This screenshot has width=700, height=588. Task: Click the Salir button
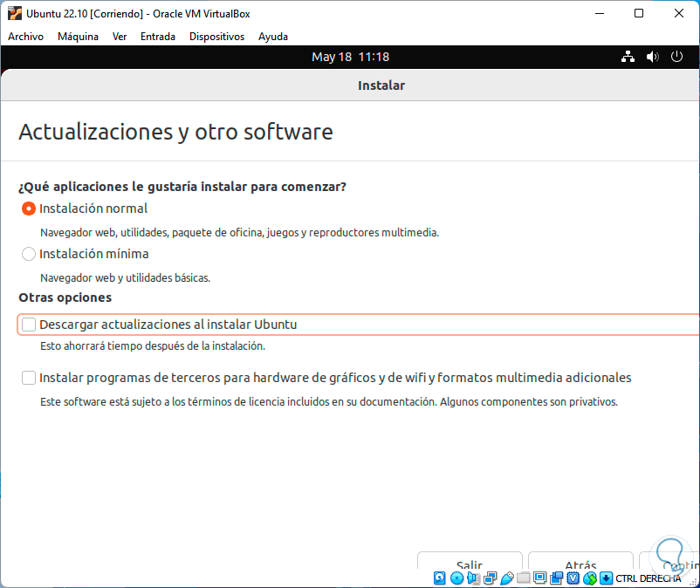pyautogui.click(x=470, y=561)
